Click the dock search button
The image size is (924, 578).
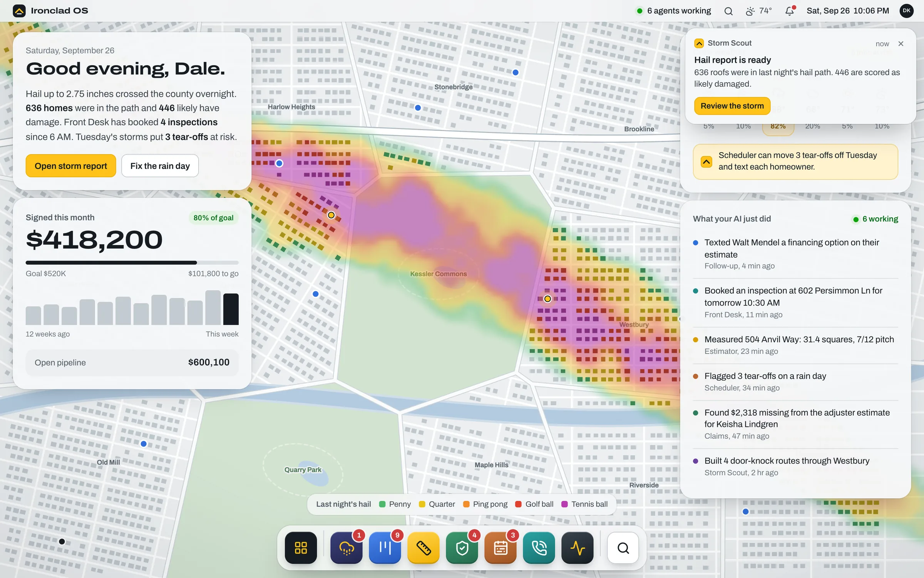pos(623,548)
